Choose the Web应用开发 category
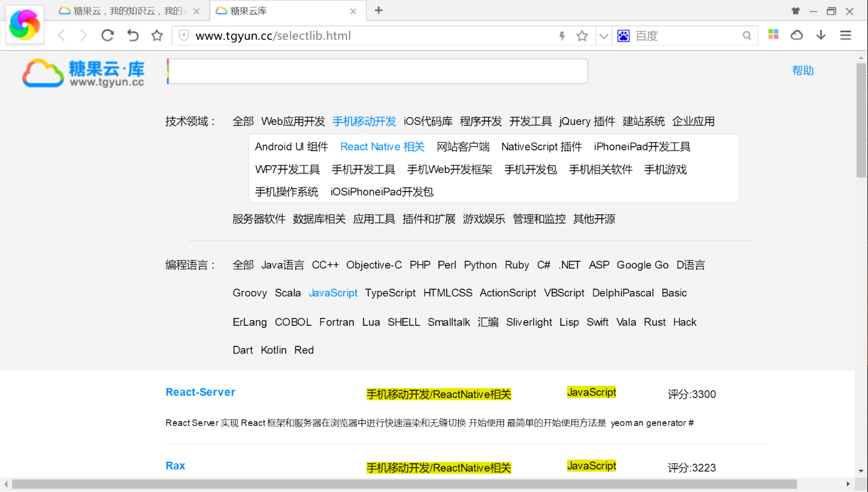868x492 pixels. [293, 121]
